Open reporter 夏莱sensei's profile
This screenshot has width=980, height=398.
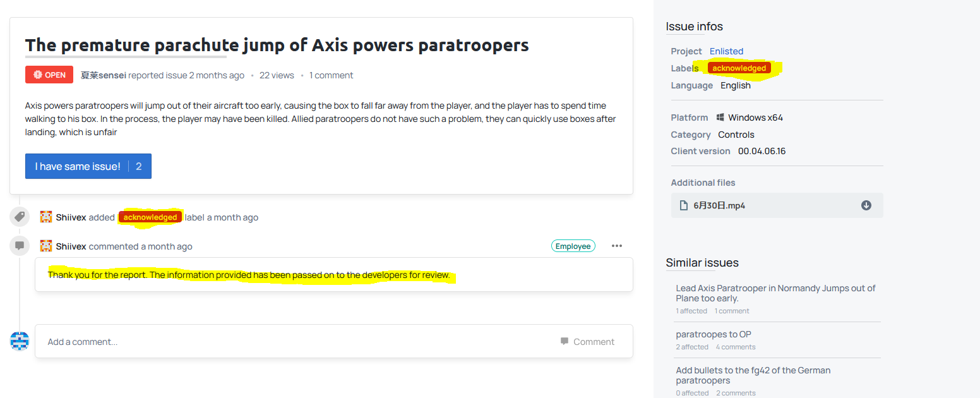coord(104,75)
